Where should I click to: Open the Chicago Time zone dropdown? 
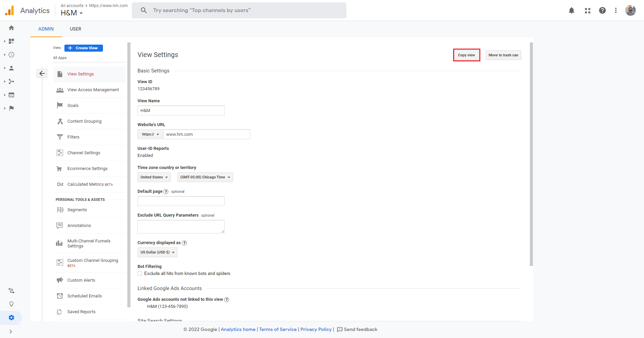[x=205, y=177]
